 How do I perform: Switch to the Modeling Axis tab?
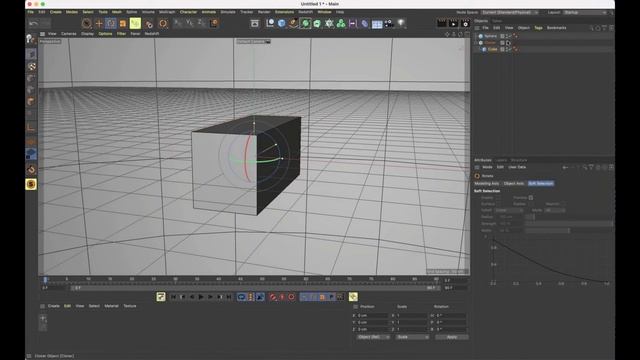click(x=487, y=184)
